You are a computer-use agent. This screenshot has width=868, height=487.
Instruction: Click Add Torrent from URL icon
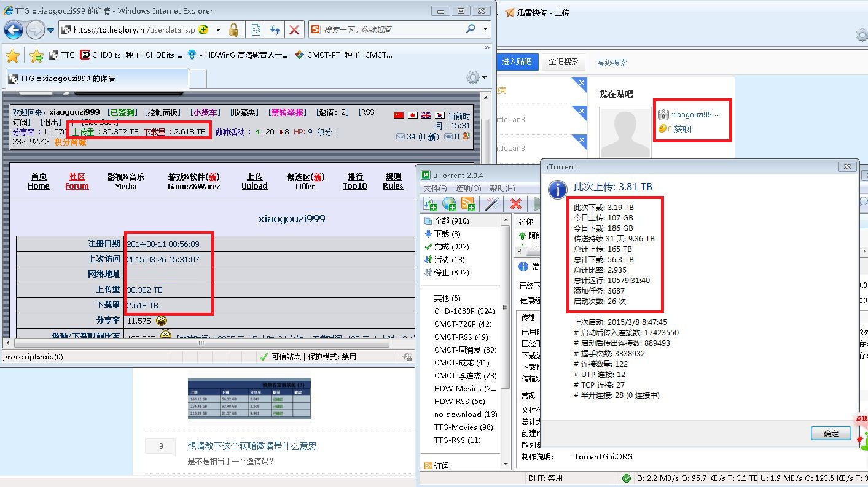(450, 204)
